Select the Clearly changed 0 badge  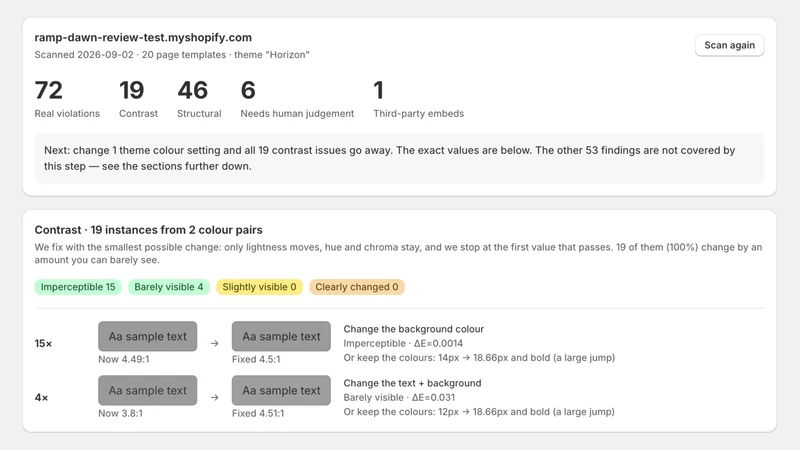pyautogui.click(x=357, y=287)
